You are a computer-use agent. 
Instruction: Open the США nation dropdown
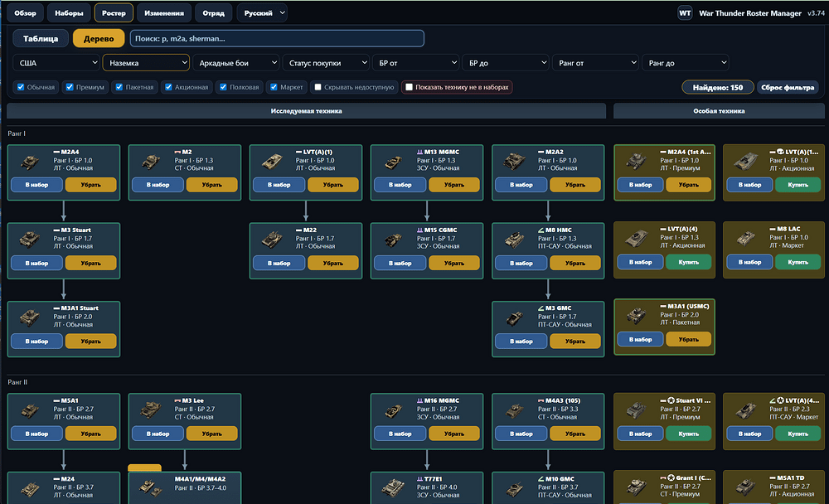(x=56, y=63)
